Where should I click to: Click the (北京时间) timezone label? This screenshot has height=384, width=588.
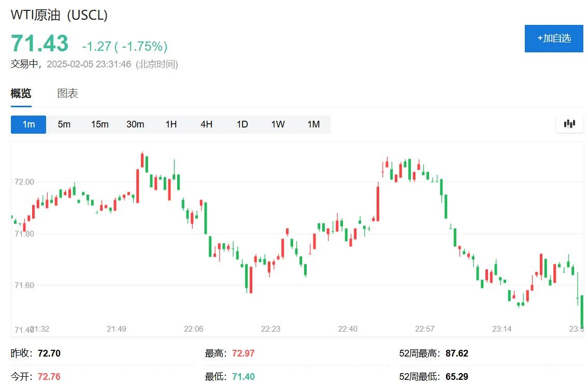click(x=157, y=64)
